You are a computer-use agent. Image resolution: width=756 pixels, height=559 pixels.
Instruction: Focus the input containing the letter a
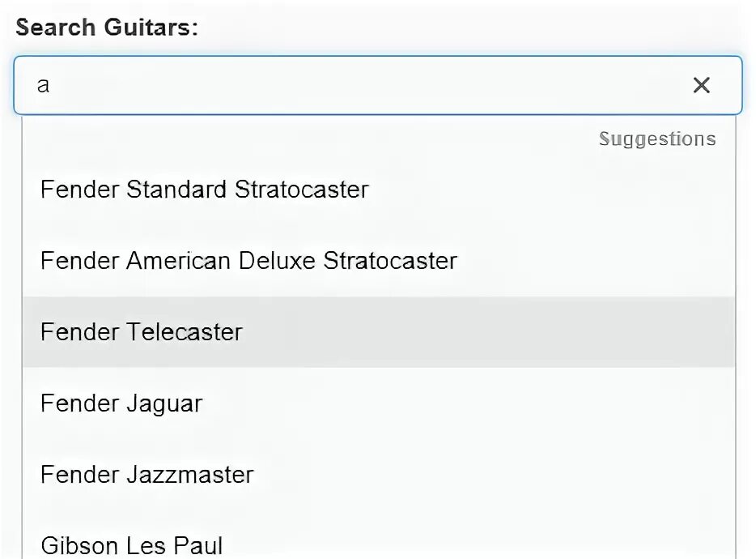pyautogui.click(x=243, y=85)
